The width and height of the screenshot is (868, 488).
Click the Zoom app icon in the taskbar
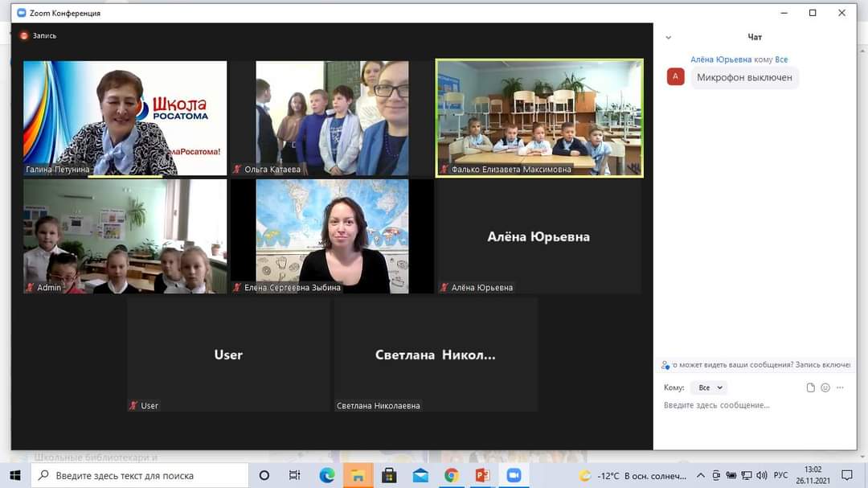click(514, 475)
